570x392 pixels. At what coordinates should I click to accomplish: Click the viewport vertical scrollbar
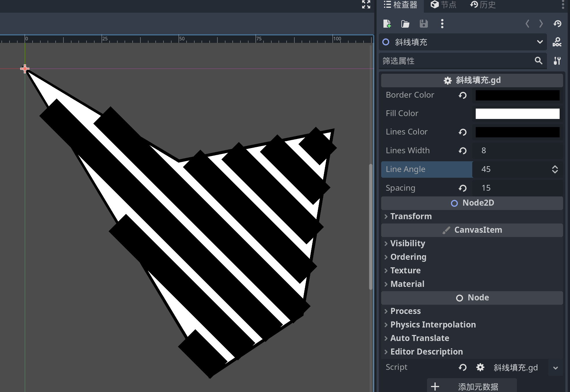pos(371,227)
